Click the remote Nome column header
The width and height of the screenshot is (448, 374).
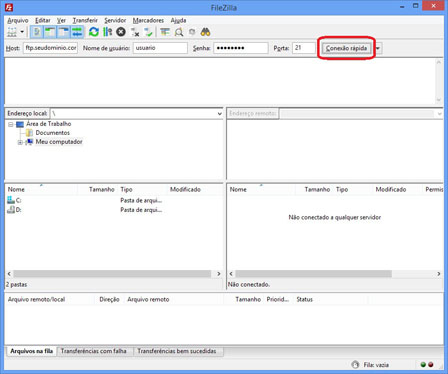point(261,189)
